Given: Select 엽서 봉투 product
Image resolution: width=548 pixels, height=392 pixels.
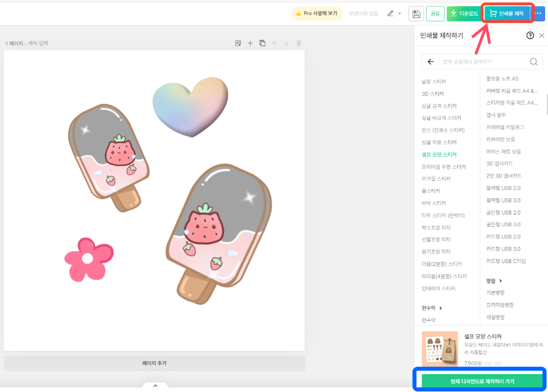Looking at the screenshot, I should (496, 115).
